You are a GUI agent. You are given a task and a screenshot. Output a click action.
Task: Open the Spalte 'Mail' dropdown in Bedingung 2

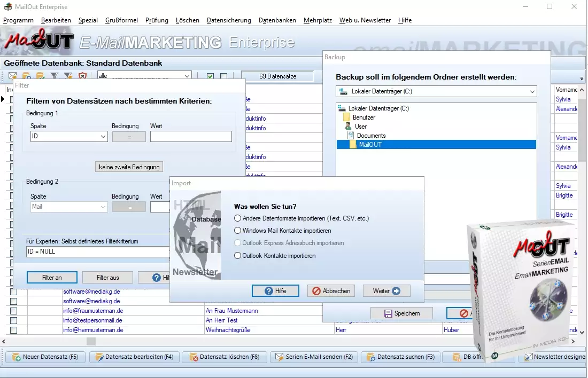click(103, 207)
